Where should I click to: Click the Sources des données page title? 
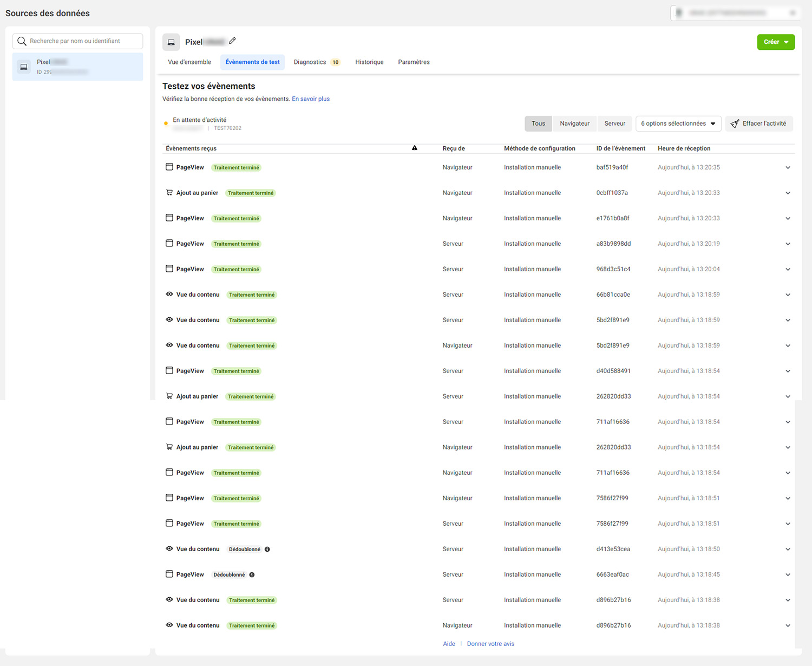(x=48, y=13)
